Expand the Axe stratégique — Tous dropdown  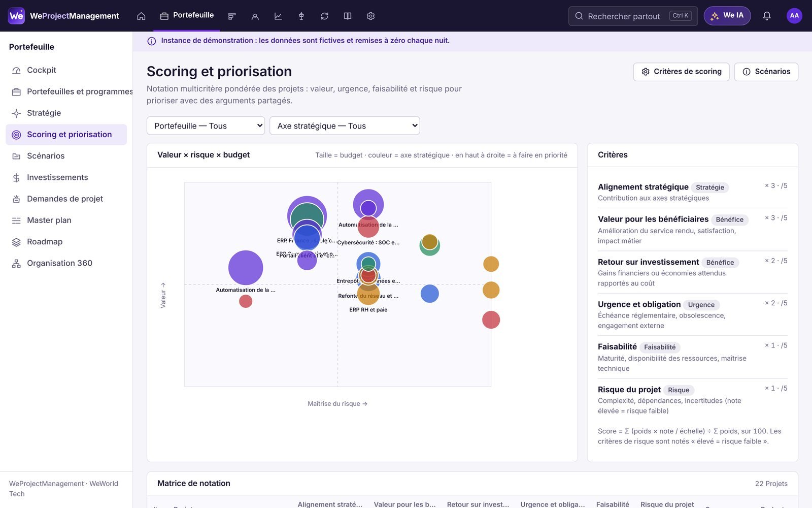[345, 125]
